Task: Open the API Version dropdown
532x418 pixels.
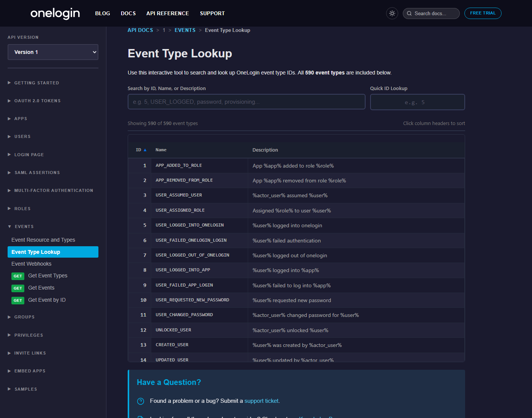Action: coord(53,52)
